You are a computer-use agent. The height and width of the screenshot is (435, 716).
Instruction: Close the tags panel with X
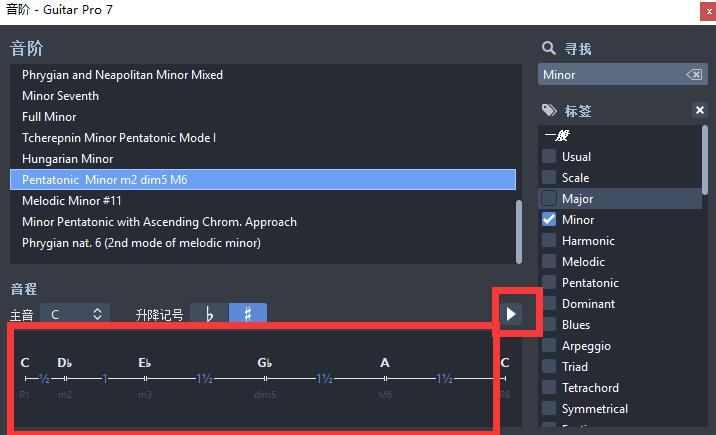(x=700, y=111)
